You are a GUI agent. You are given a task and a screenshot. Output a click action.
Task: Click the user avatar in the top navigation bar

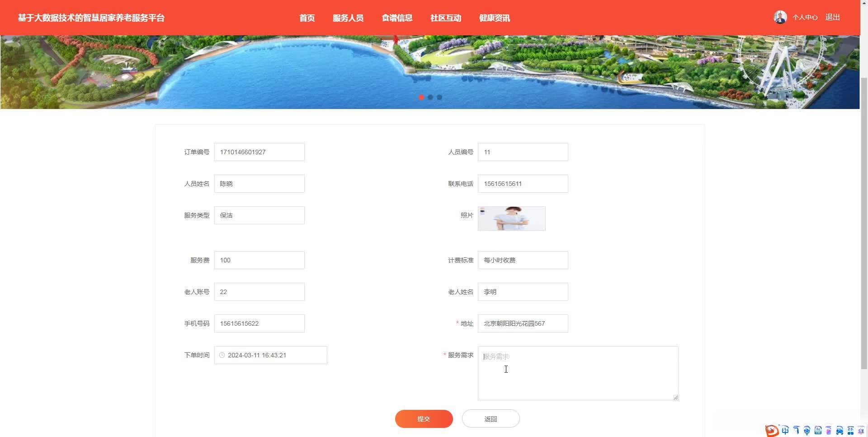[x=780, y=17]
